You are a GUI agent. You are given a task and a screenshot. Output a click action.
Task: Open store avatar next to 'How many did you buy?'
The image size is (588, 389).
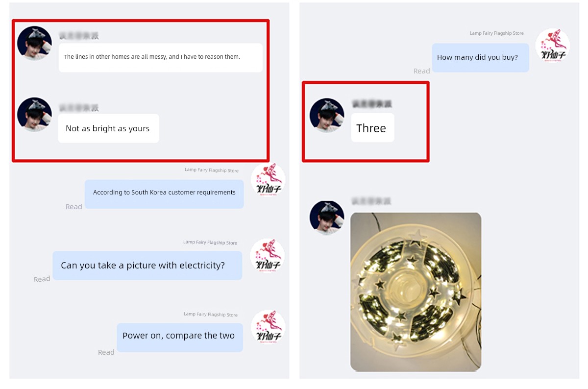click(553, 46)
